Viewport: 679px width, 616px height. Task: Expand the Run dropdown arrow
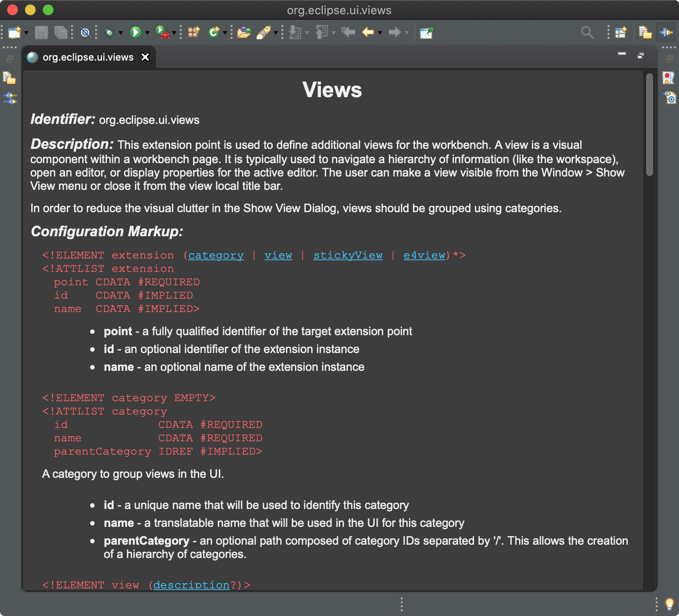147,33
